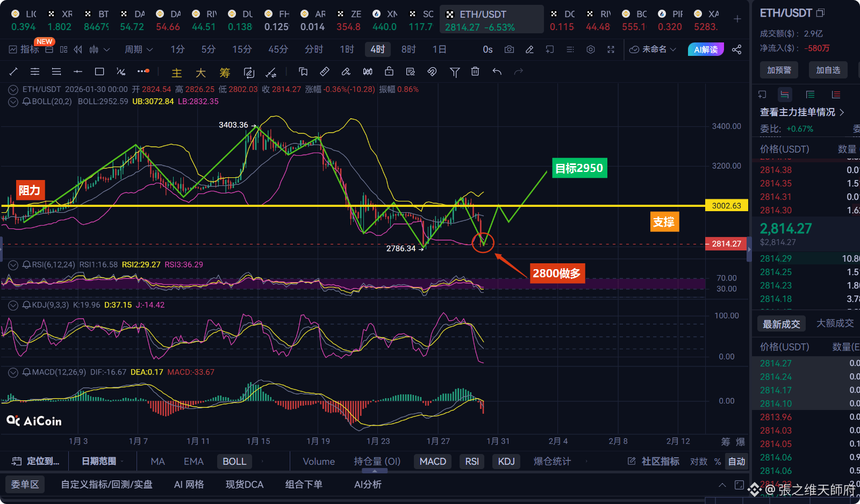
Task: Show combined buy and sell order book
Action: click(x=785, y=95)
